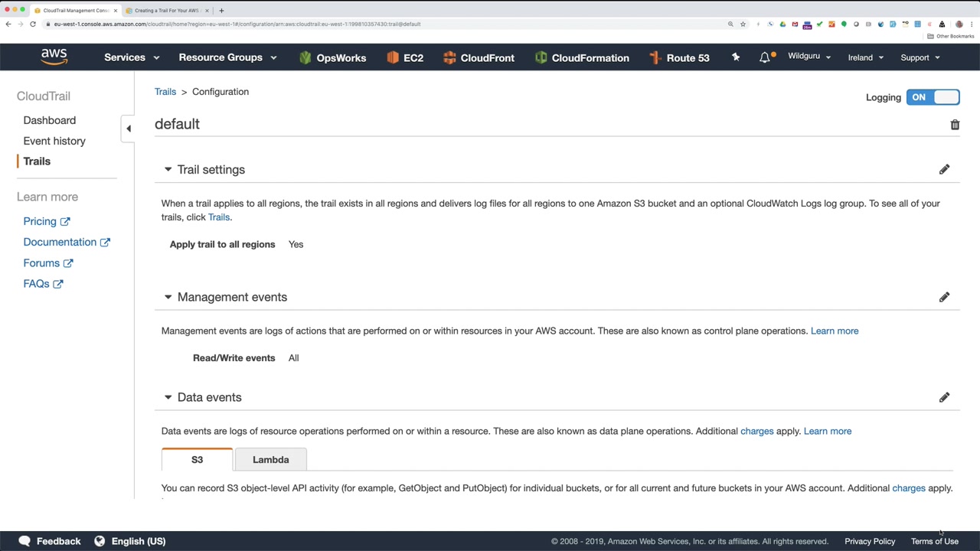Open the Feedback chat button
Viewport: 980px width, 551px height.
pos(50,541)
